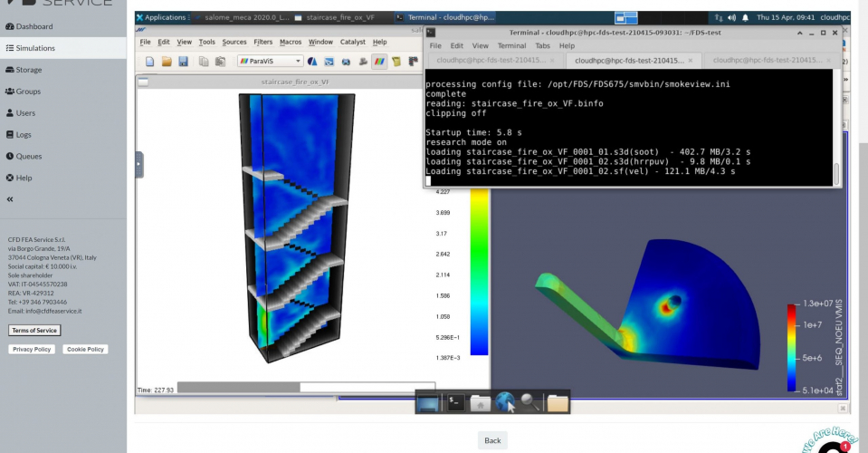Viewport: 868px width, 453px height.
Task: Click the Terms of Service button
Action: pyautogui.click(x=34, y=330)
